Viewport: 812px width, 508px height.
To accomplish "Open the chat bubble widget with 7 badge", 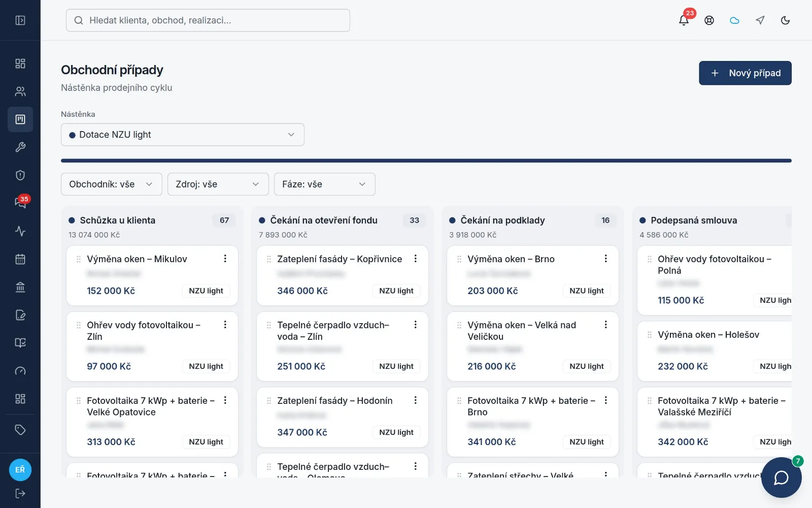I will coord(781,478).
